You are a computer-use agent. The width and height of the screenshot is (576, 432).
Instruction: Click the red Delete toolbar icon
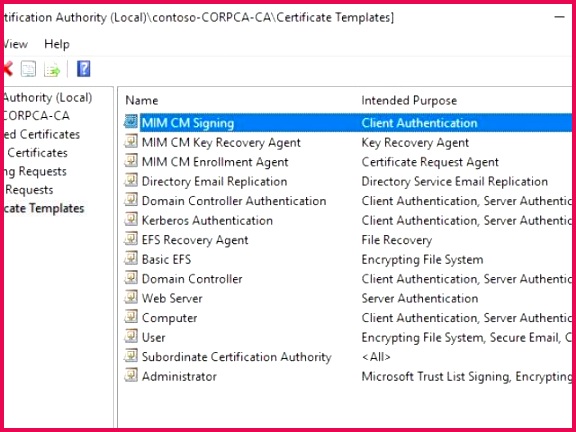8,69
